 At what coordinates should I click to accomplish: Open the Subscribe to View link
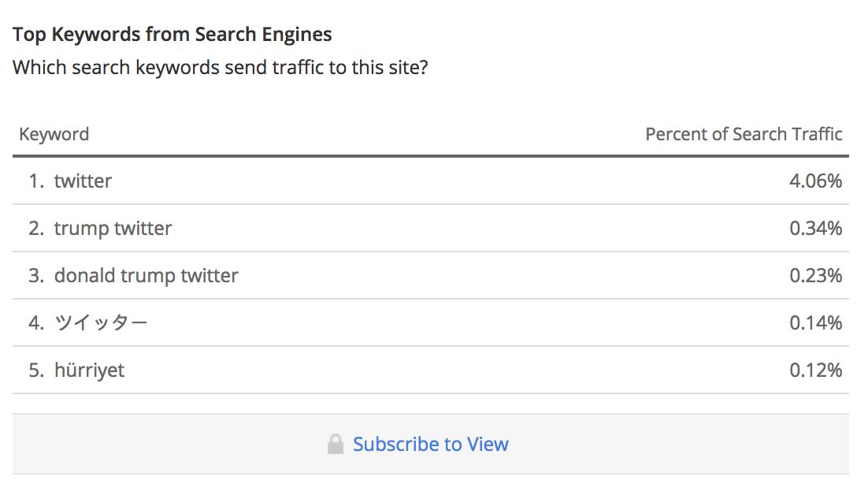click(x=430, y=445)
